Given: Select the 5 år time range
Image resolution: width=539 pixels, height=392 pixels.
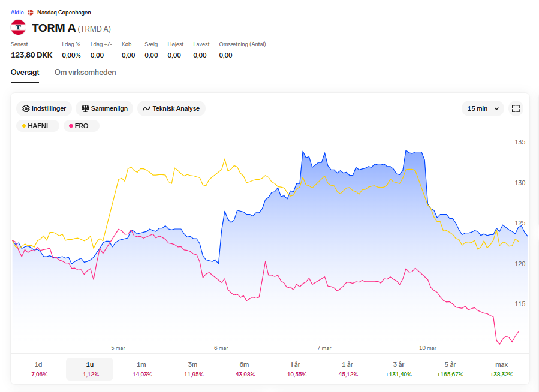Looking at the screenshot, I should point(450,369).
